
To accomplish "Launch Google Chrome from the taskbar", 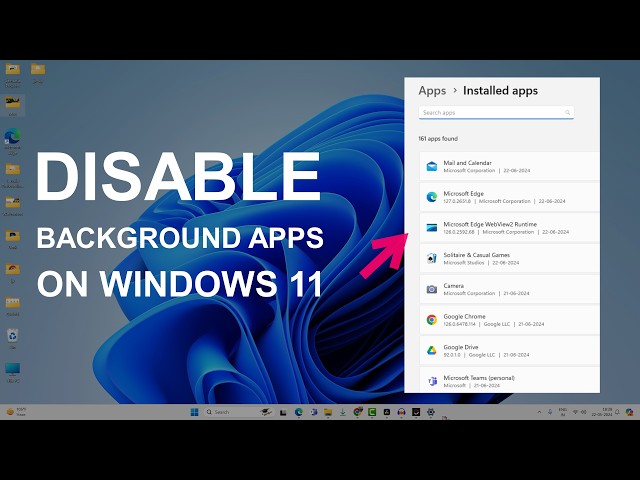I will click(358, 412).
